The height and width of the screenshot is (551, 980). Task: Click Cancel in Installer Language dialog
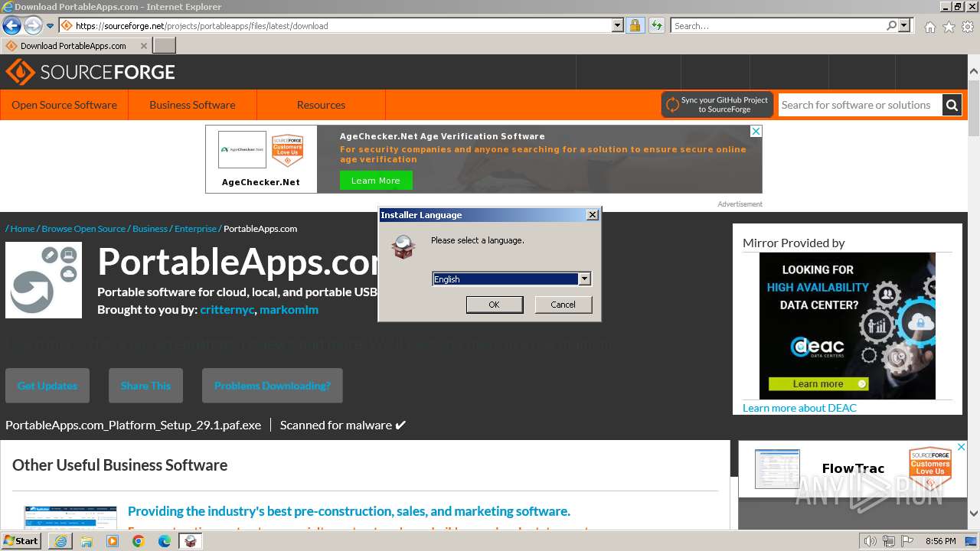click(x=563, y=305)
